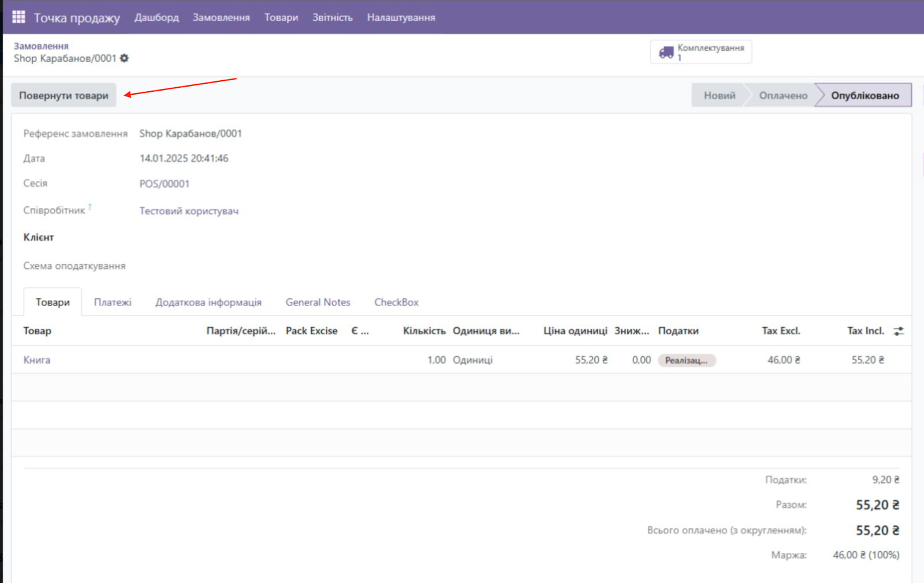This screenshot has height=583, width=924.
Task: Open the POS/00001 session link
Action: tap(164, 184)
